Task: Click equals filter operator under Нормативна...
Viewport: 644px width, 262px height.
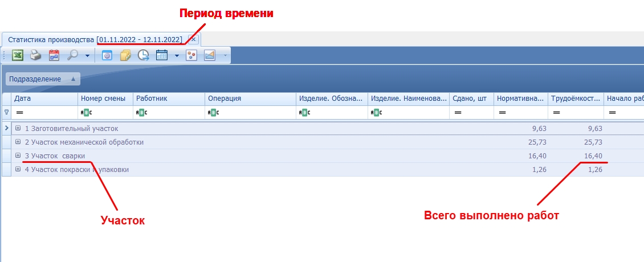Action: 502,112
